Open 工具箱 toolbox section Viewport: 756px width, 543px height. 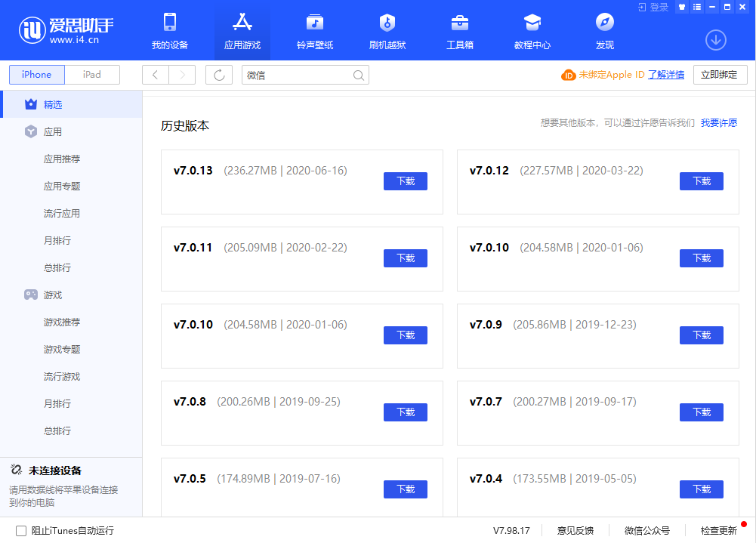click(459, 31)
